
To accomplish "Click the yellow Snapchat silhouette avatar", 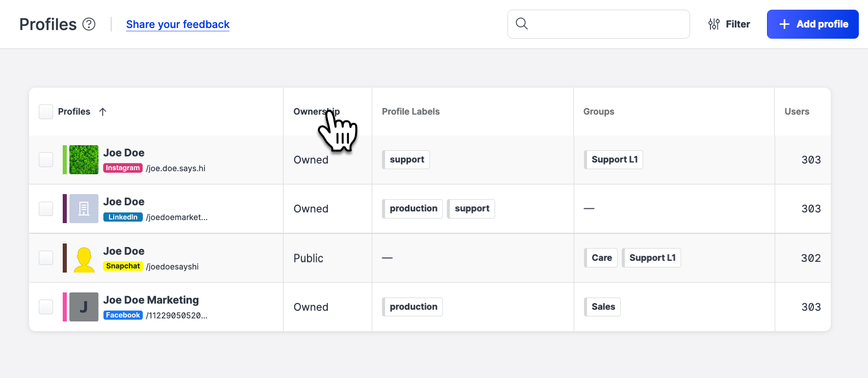I will 84,258.
